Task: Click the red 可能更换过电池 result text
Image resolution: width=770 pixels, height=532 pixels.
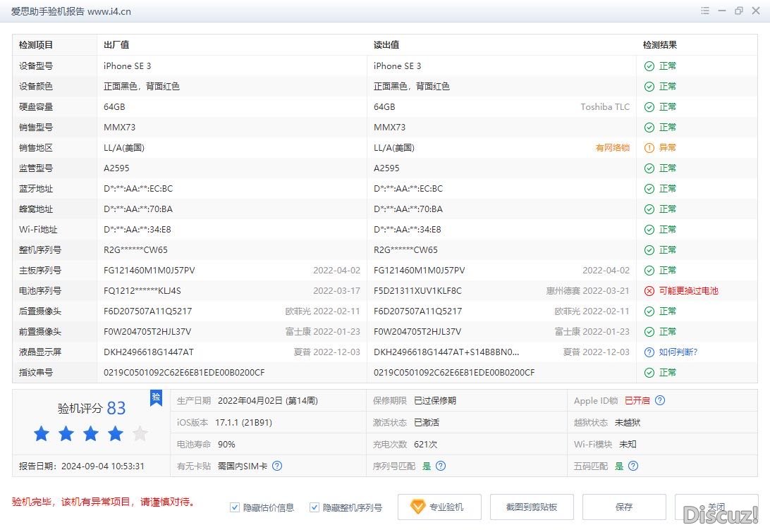Action: 688,291
